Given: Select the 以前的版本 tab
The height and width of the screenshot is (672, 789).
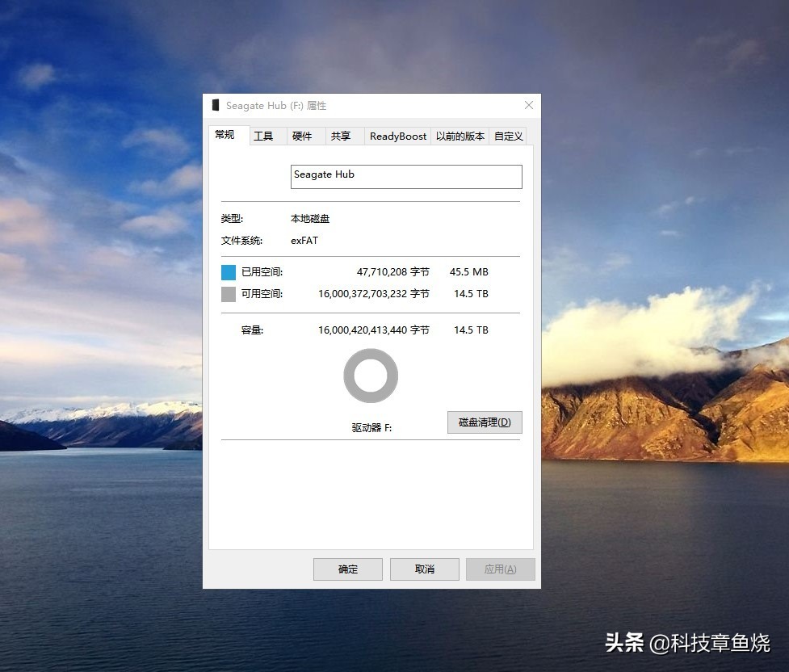Looking at the screenshot, I should [x=460, y=136].
